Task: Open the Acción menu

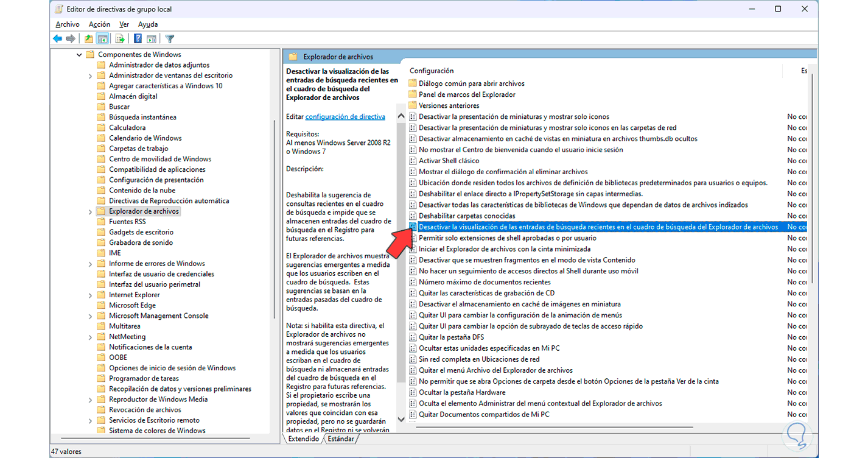Action: click(x=100, y=24)
